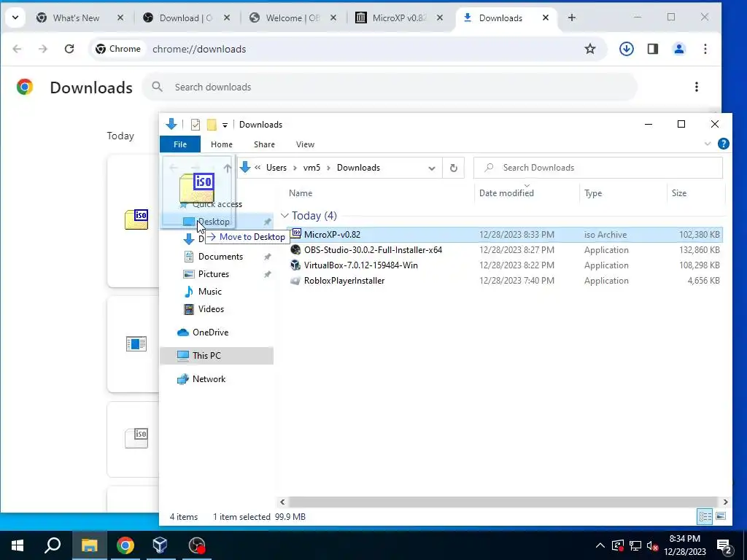Open Windows taskbar search

point(53,545)
